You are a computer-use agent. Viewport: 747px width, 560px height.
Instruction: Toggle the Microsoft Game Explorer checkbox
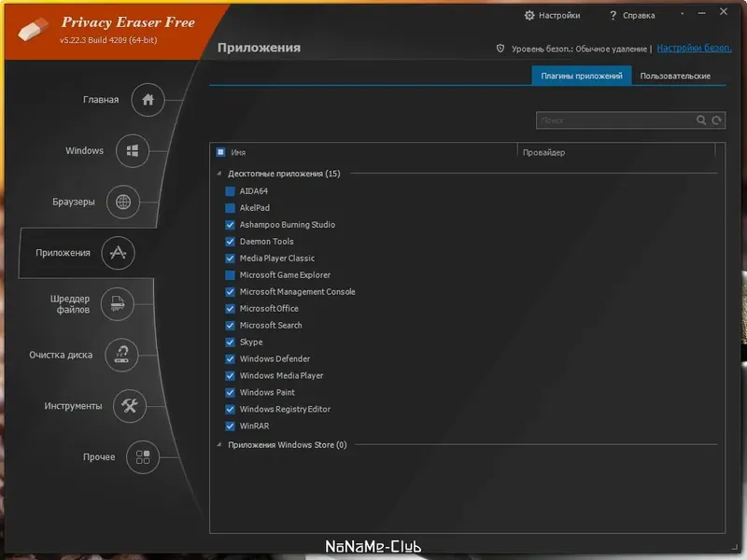coord(230,275)
